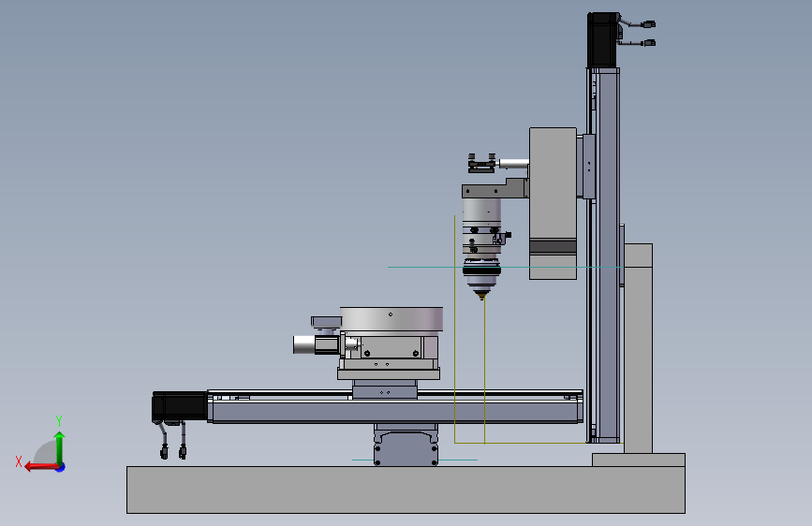Pick the laser head nozzle tip
The width and height of the screenshot is (812, 526).
click(x=482, y=296)
